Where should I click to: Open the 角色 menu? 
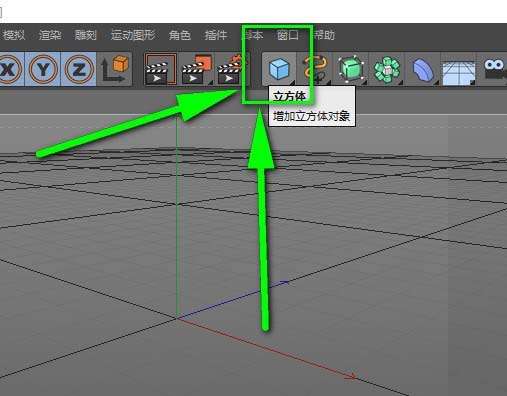180,35
